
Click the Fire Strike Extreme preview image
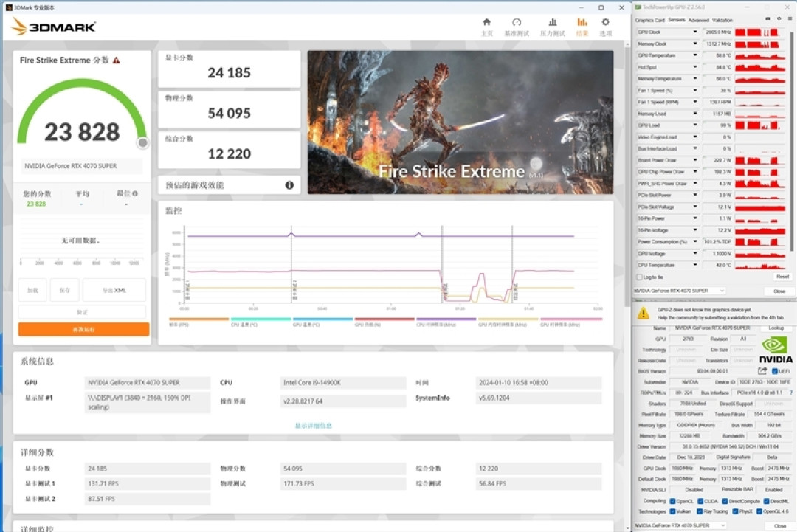pos(460,122)
